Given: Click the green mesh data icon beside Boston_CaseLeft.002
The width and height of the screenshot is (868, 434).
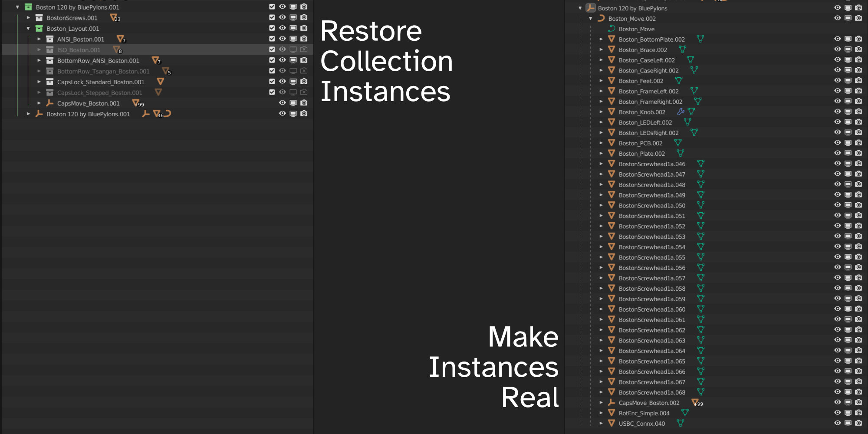Looking at the screenshot, I should 690,60.
